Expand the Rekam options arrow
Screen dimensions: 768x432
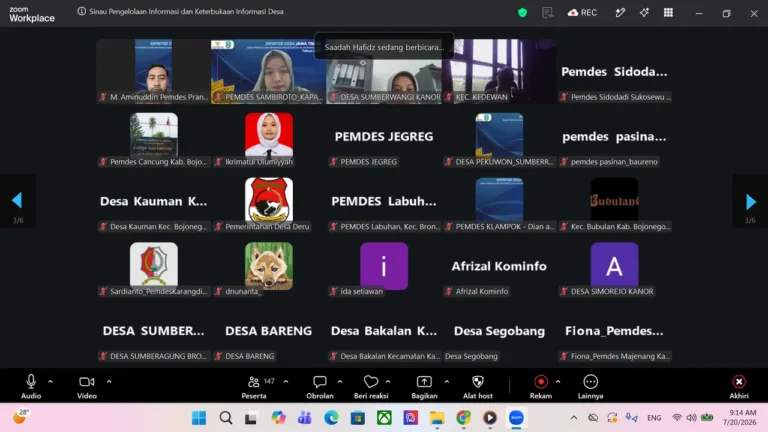pyautogui.click(x=558, y=382)
